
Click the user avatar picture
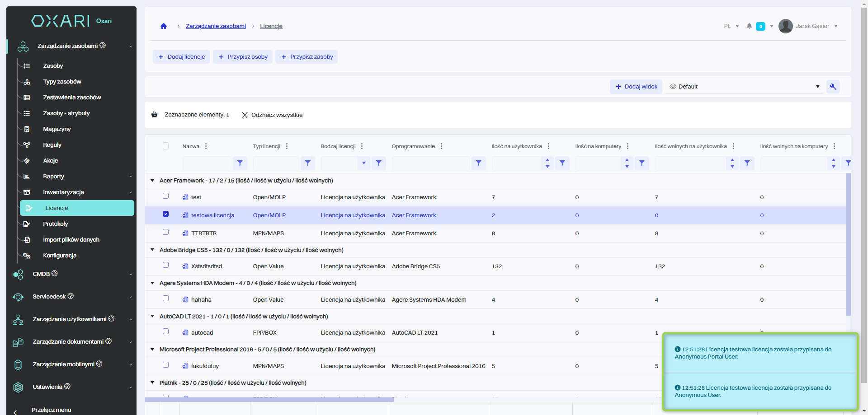tap(786, 26)
